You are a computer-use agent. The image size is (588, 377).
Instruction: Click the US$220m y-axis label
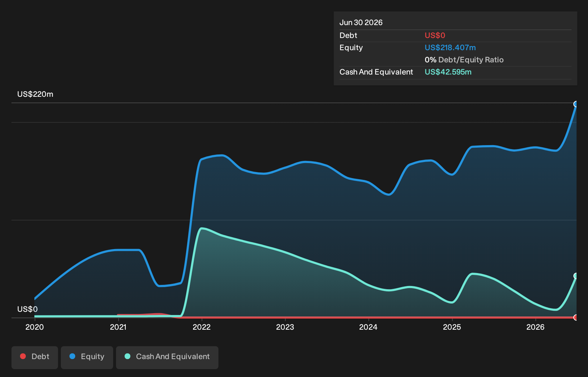coord(35,94)
